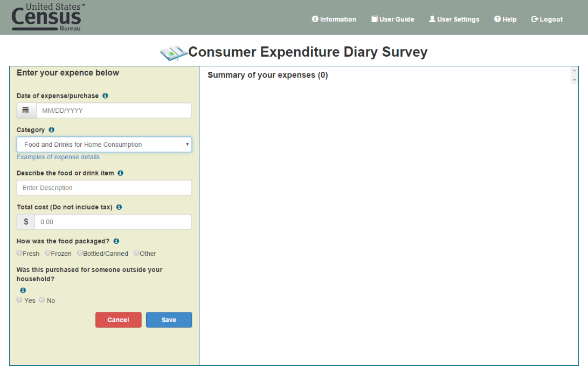
Task: Click info icon beside food packaged question
Action: click(116, 241)
